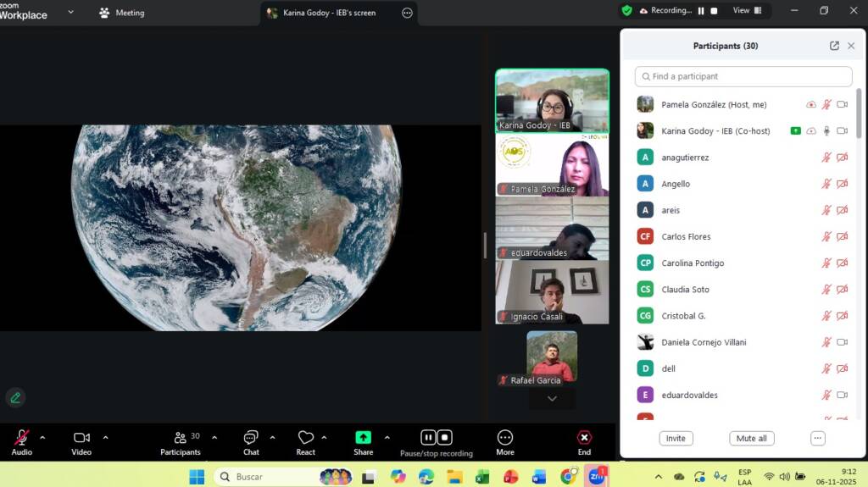Screen dimensions: 868x487
Task: Click the green Share screen icon
Action: click(x=363, y=438)
